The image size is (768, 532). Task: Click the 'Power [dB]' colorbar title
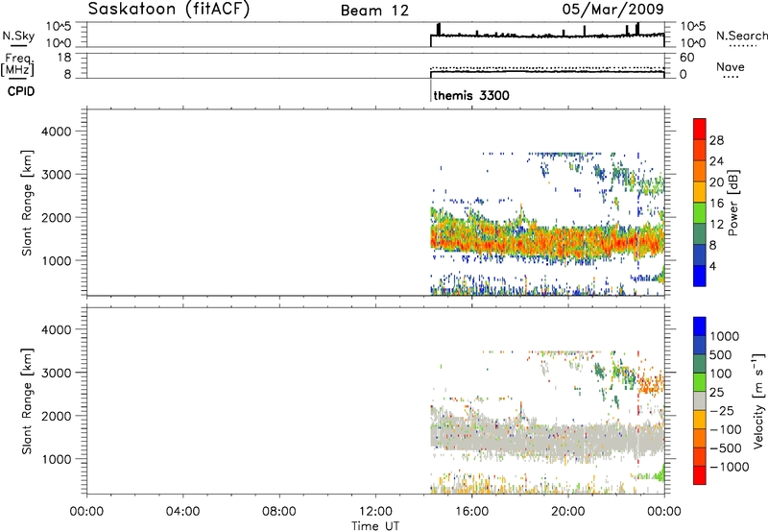732,203
